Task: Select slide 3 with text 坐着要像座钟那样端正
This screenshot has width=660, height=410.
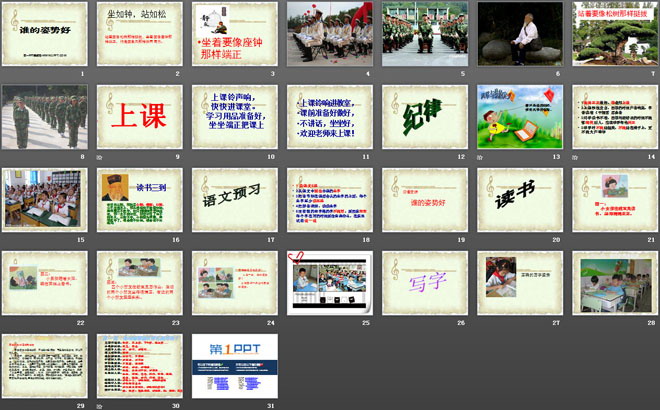Action: click(235, 34)
